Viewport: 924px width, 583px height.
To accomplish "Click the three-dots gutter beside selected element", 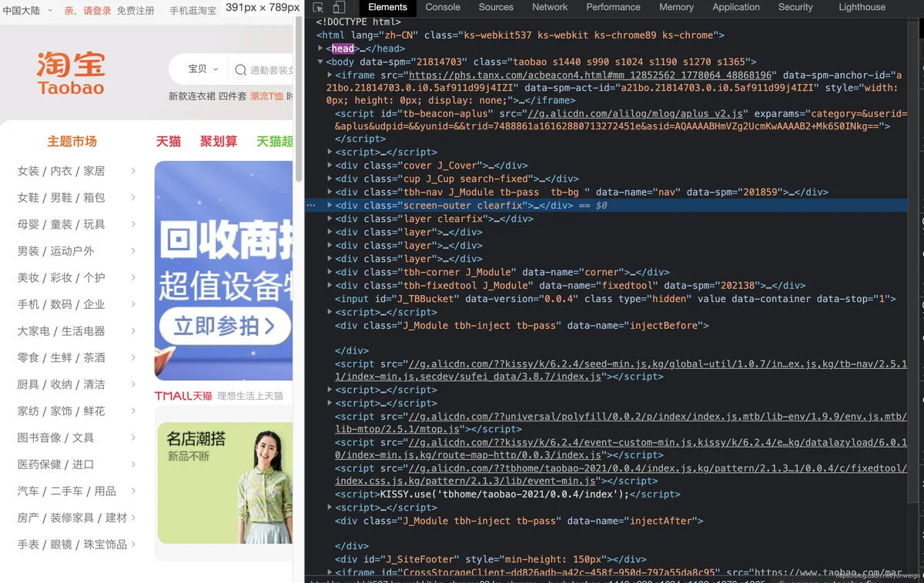I will [311, 206].
